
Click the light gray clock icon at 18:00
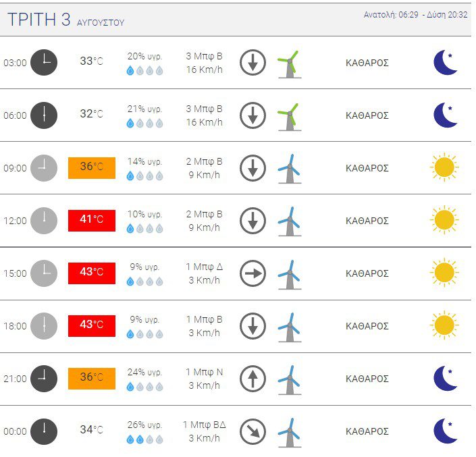click(x=44, y=326)
